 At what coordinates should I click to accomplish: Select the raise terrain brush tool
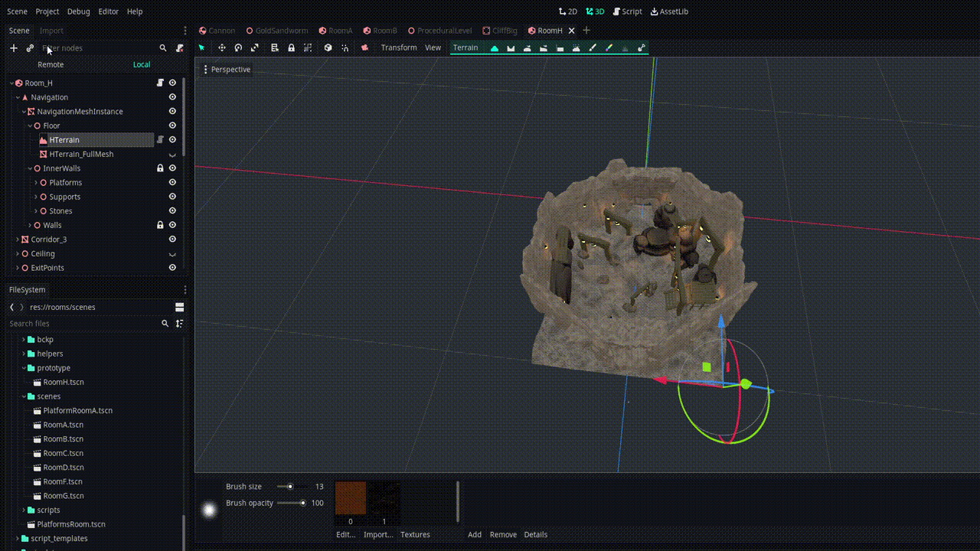[x=496, y=47]
